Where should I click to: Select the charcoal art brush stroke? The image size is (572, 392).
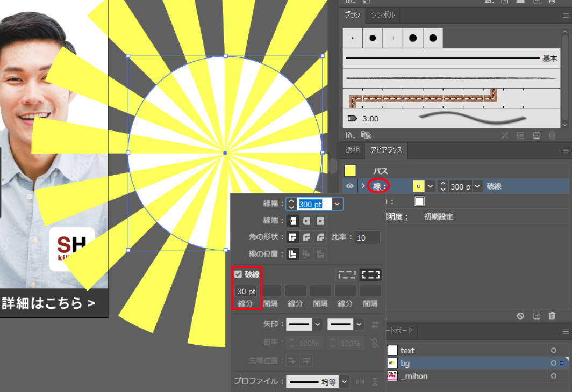[451, 78]
